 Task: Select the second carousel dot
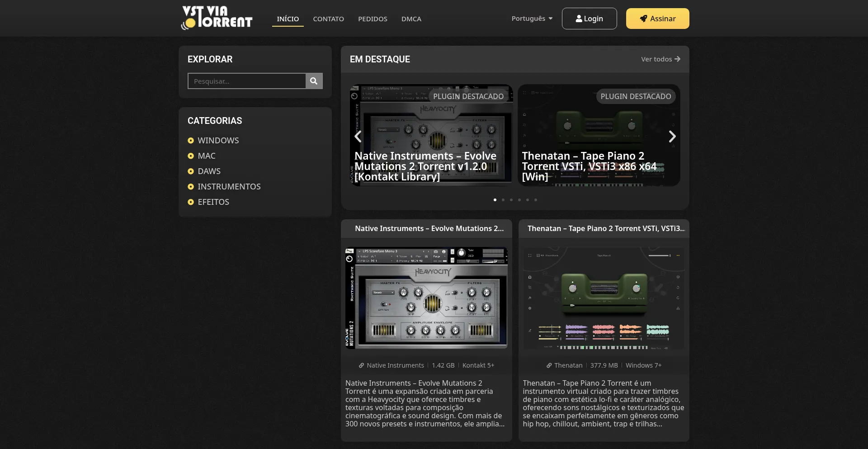503,200
